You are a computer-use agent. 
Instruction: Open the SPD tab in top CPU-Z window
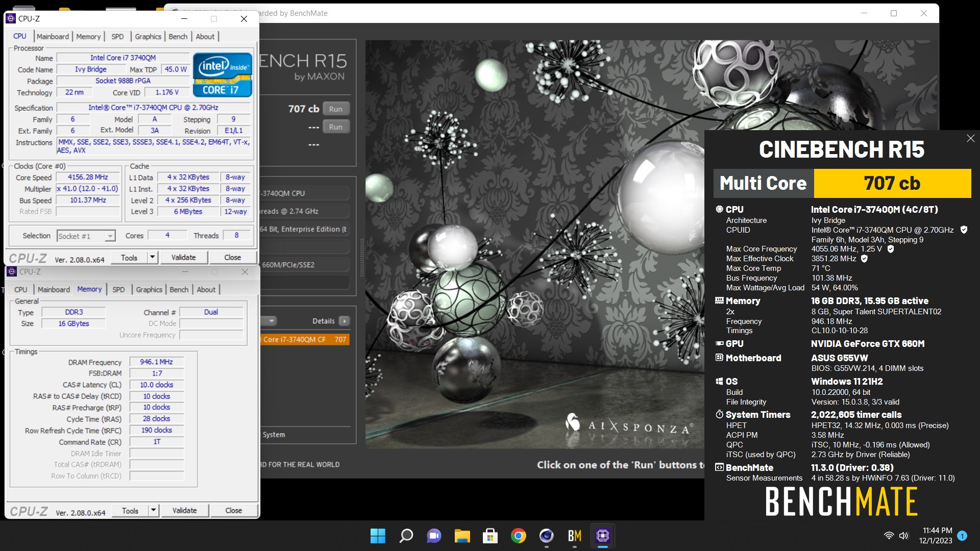click(117, 37)
